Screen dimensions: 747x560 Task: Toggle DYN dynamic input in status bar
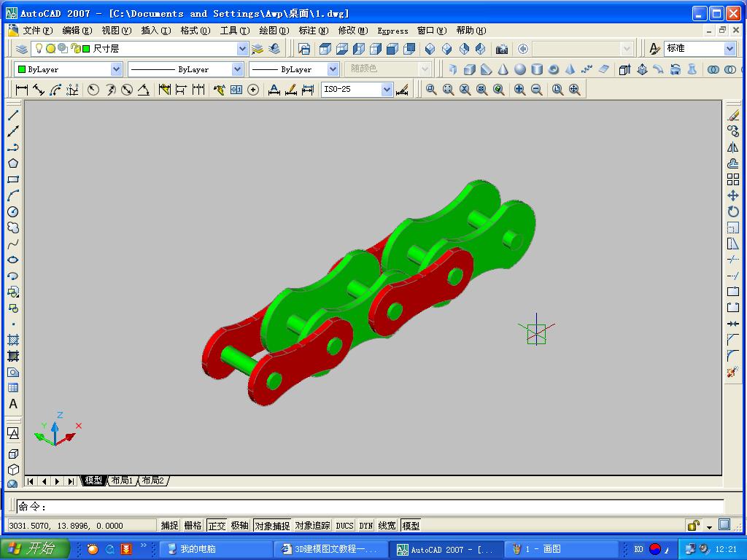[366, 525]
